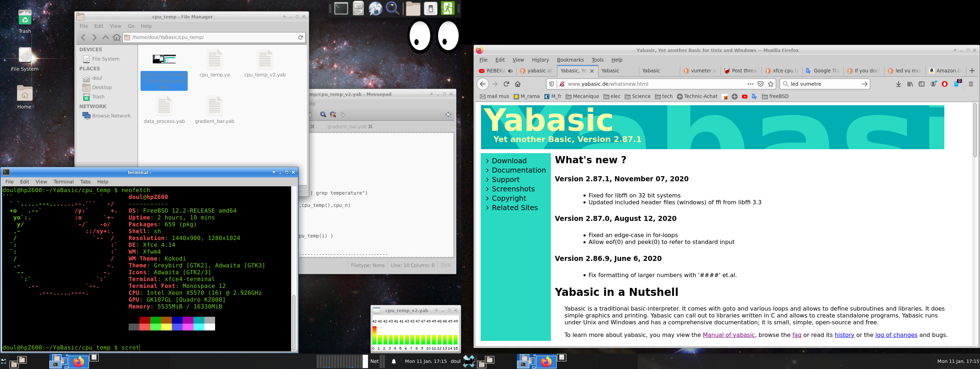Toggle tracking protection shield in address bar

tap(551, 84)
